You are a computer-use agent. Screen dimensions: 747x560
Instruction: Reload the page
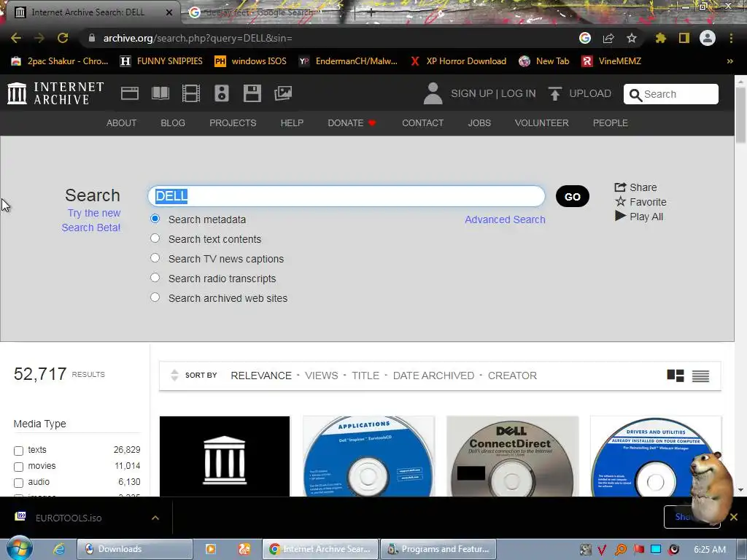click(x=63, y=38)
